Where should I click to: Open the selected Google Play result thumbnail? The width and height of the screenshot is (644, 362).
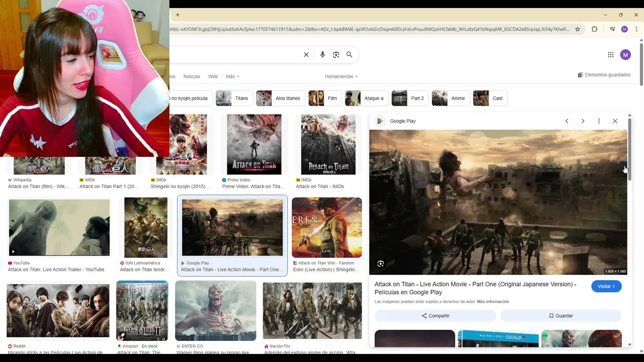[232, 228]
